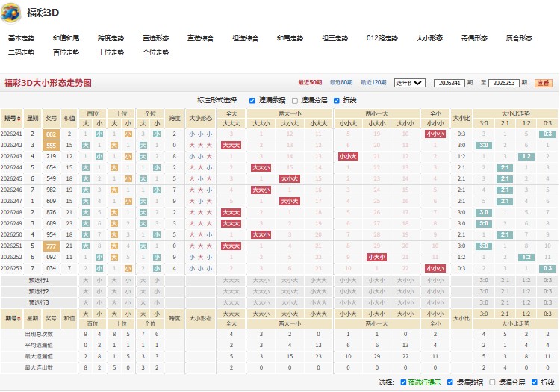This screenshot has height=392, width=560.
Task: Enable bottom 遗漏分层 checkbox
Action: tap(492, 382)
